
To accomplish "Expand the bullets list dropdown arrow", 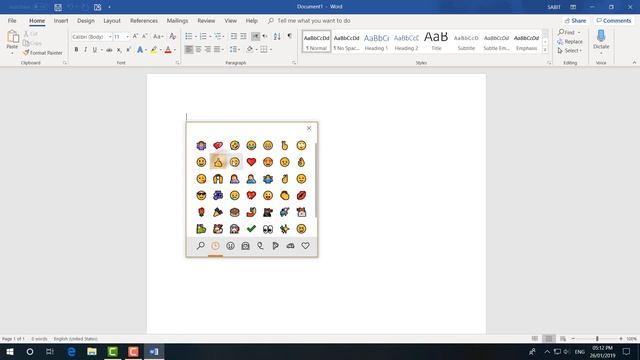I will click(x=196, y=37).
